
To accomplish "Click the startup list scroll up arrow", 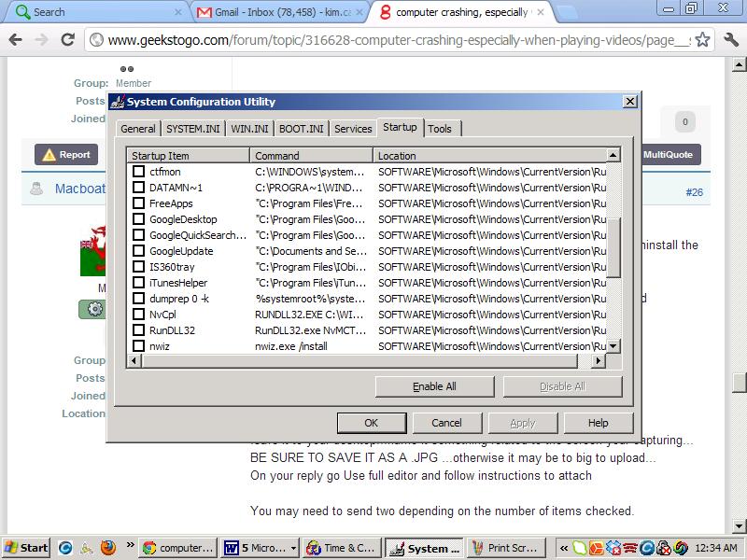I will tap(613, 155).
